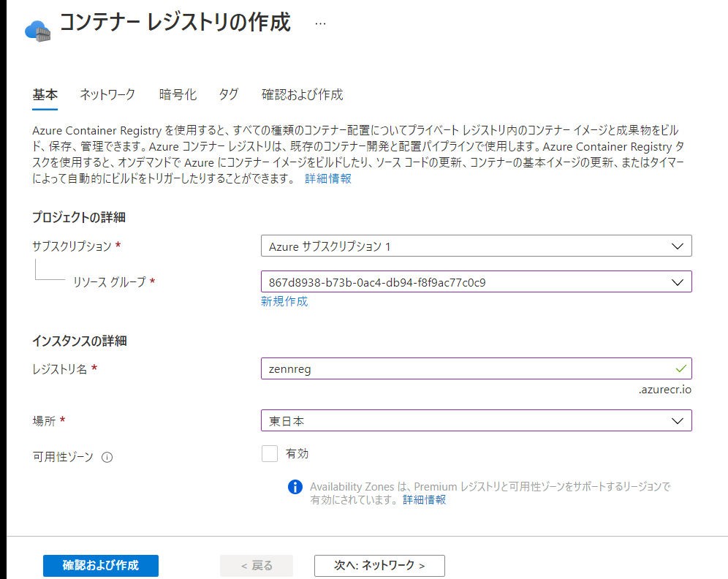The height and width of the screenshot is (579, 728).
Task: Click the .azurecr.io suffix text
Action: 665,390
